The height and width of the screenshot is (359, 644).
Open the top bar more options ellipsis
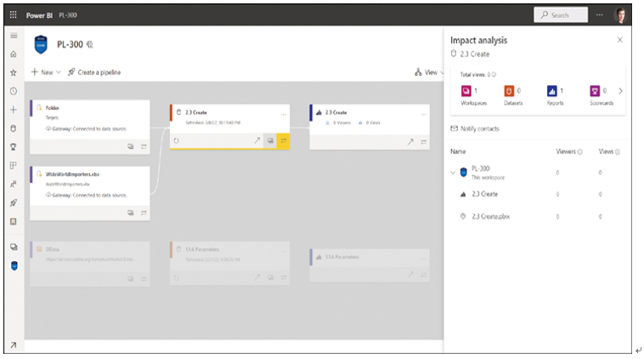pyautogui.click(x=600, y=14)
